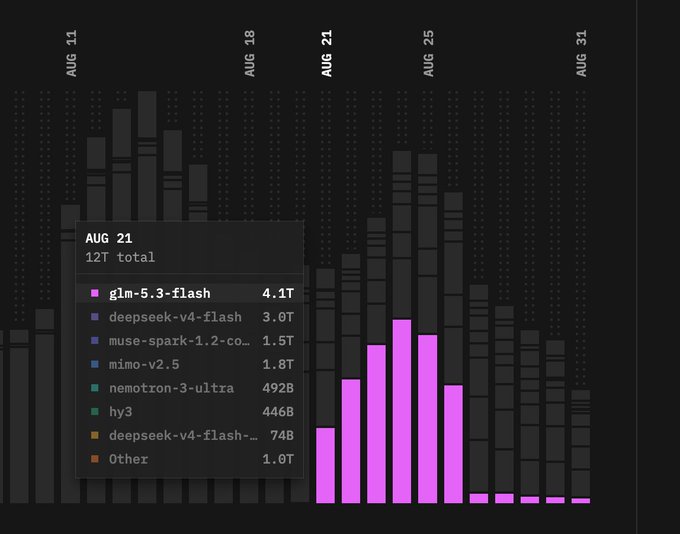Select the glm-5.3-flash row label
The image size is (680, 534).
160,294
